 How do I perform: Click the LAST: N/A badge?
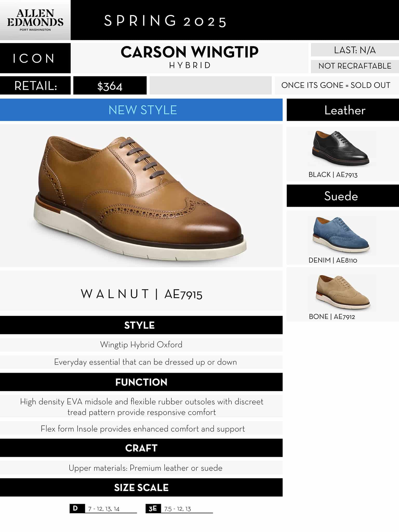coord(355,50)
